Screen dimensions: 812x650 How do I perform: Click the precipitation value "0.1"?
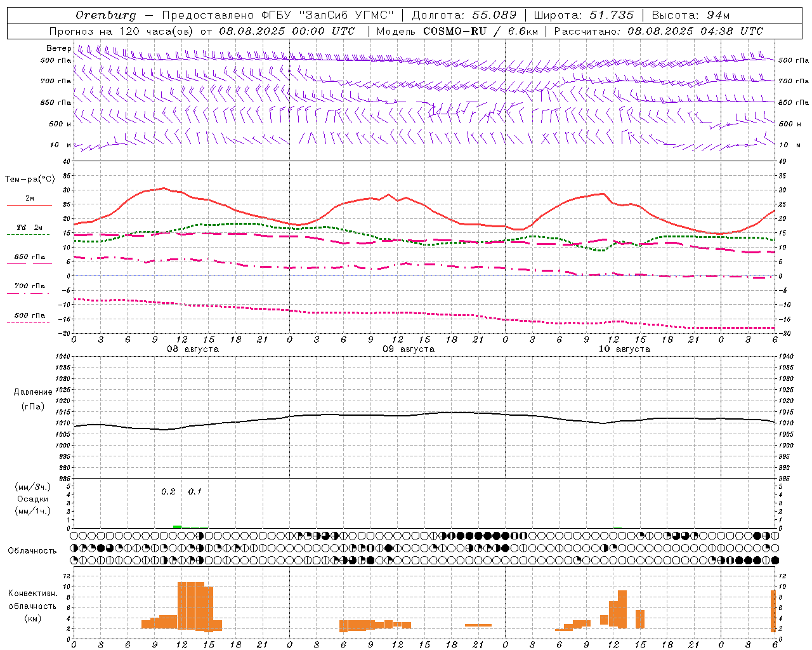click(195, 492)
